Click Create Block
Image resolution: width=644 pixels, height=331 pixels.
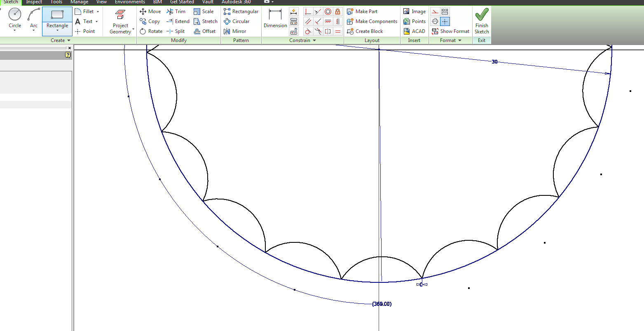pos(365,31)
